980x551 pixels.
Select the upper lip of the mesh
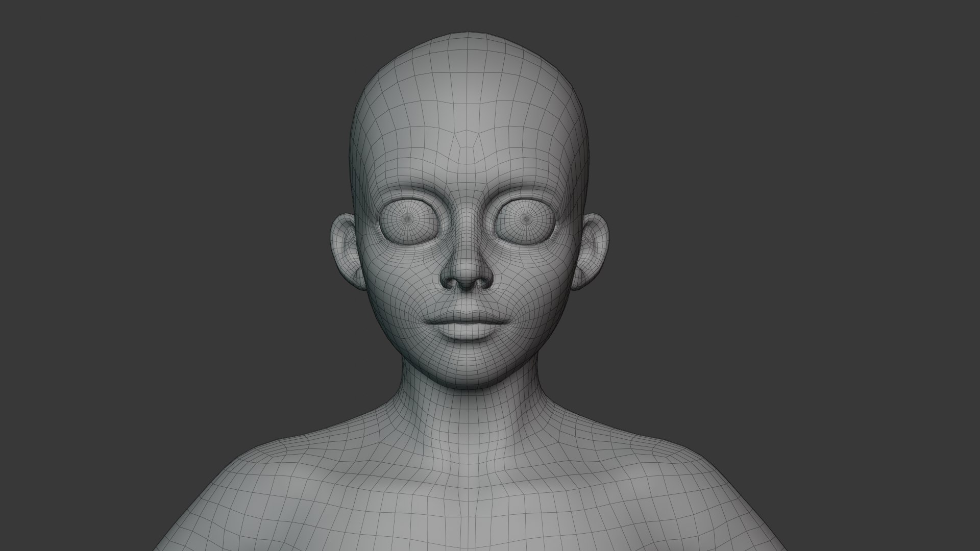pos(465,317)
